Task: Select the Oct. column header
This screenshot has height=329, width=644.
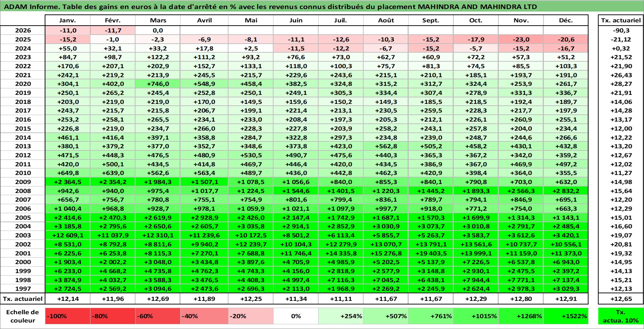Action: pyautogui.click(x=476, y=20)
